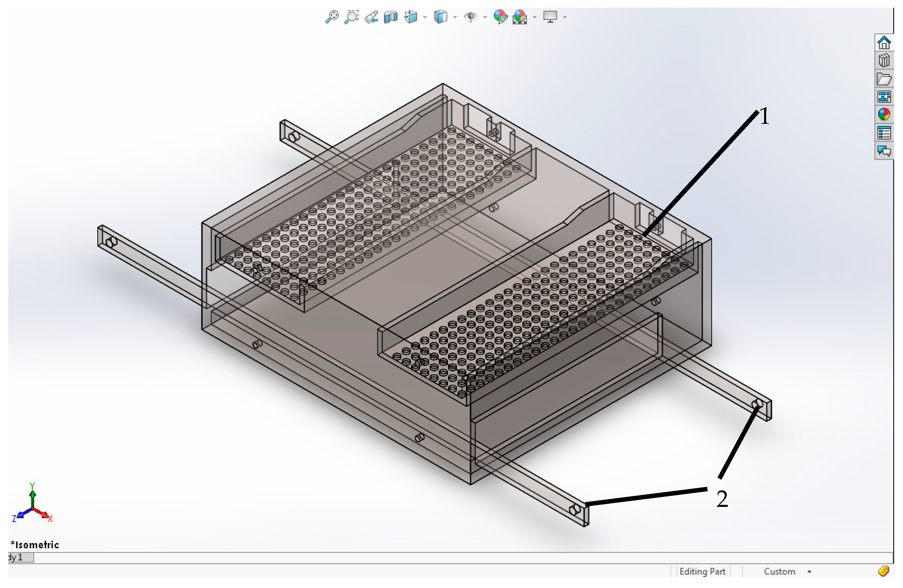Expand the Hide/Show Items dropdown arrow

pos(485,17)
